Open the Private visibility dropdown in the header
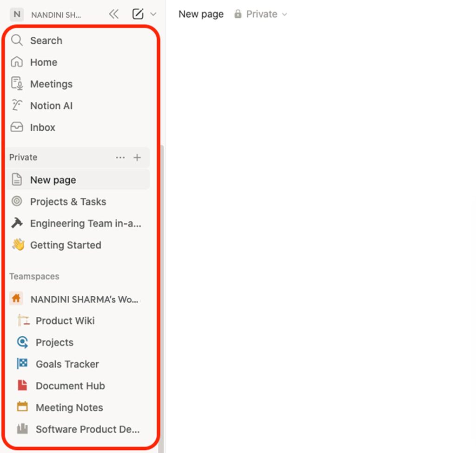Image resolution: width=476 pixels, height=453 pixels. [x=260, y=14]
